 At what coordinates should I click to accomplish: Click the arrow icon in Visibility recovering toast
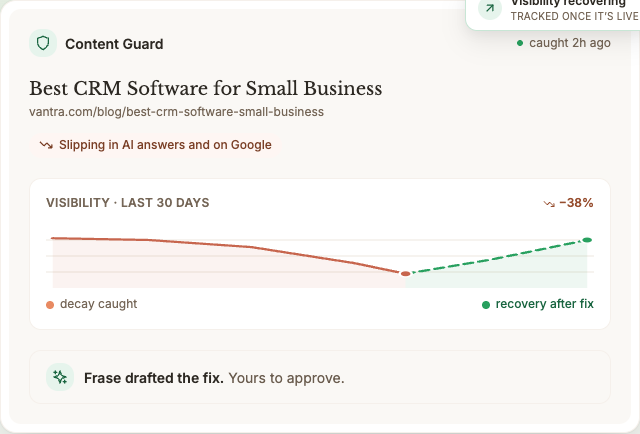point(490,8)
